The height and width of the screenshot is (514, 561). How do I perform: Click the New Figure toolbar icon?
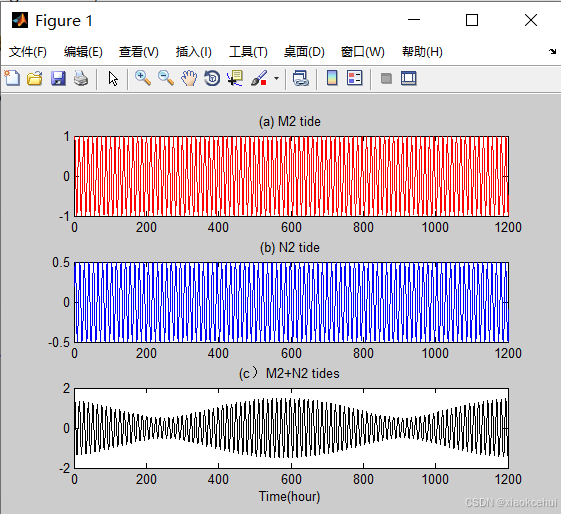(12, 78)
